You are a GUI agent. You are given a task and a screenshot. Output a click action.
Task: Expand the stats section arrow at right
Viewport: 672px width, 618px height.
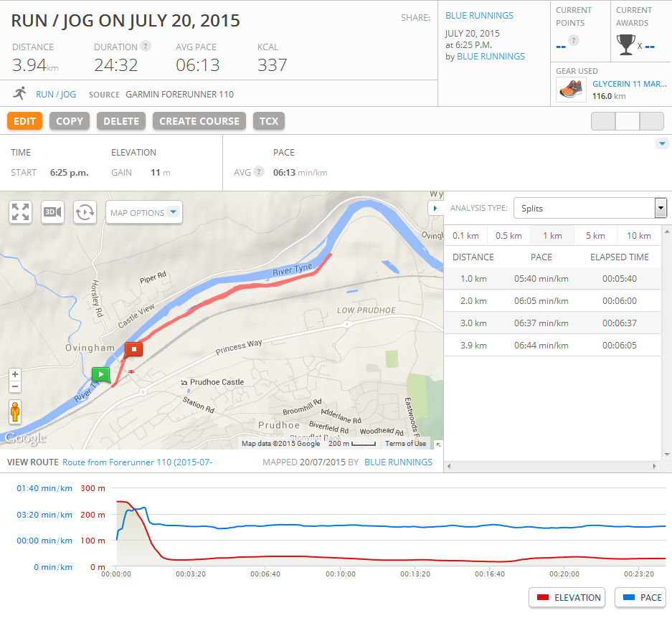[x=662, y=144]
